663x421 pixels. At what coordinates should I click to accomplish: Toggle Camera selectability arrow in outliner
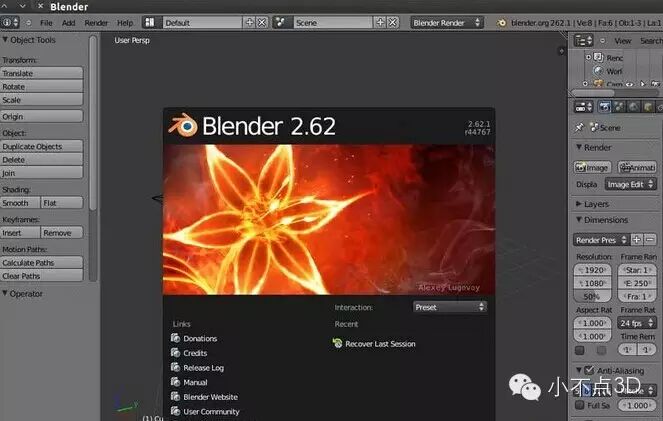click(x=643, y=84)
